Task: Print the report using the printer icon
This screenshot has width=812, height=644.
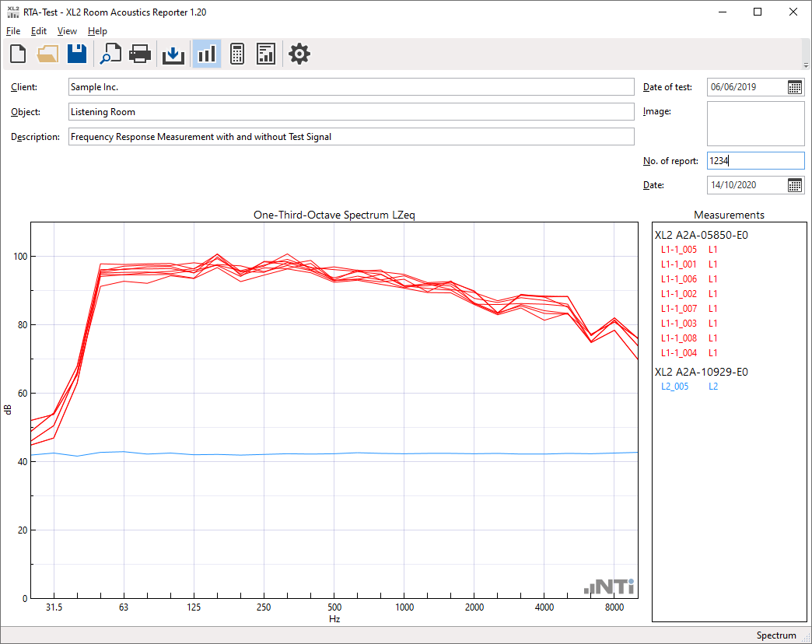Action: (140, 54)
